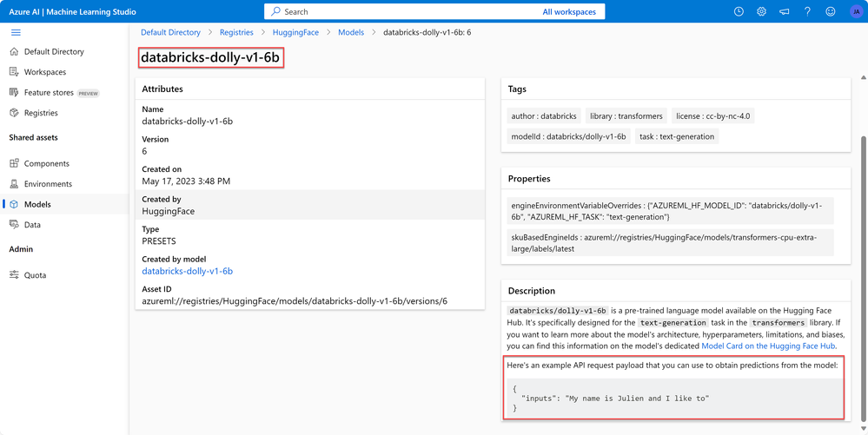Click the Models cube icon
The width and height of the screenshot is (868, 435).
[x=15, y=204]
